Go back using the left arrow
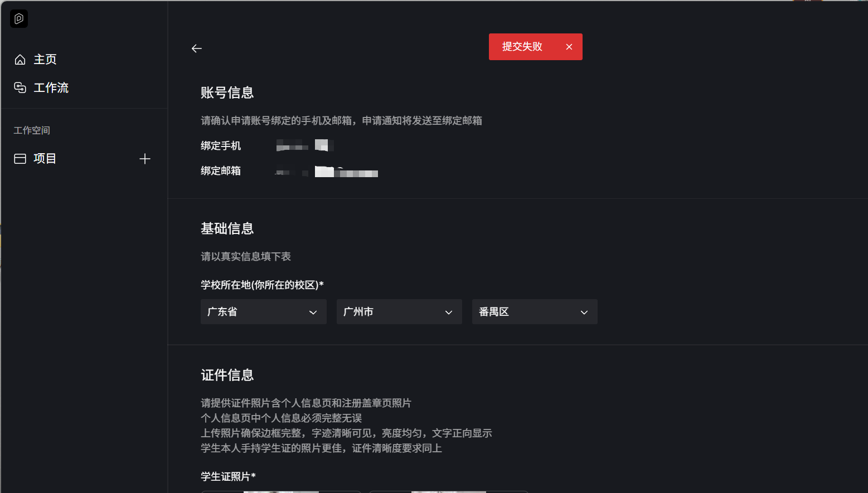This screenshot has width=868, height=493. pyautogui.click(x=197, y=48)
